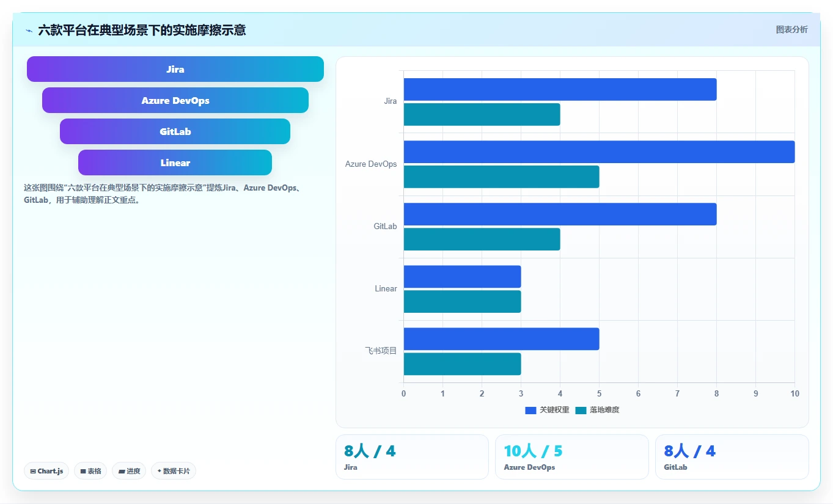The image size is (833, 504).
Task: Click the 图表分析 label in the header
Action: click(791, 29)
